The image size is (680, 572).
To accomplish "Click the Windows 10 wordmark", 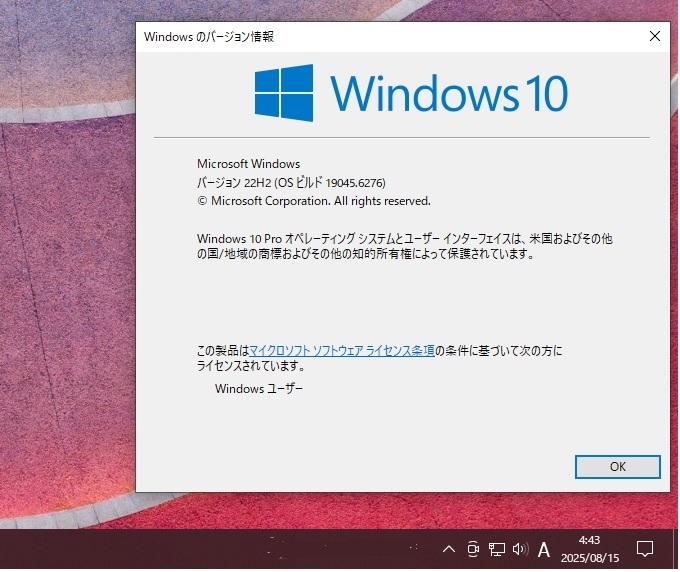I will click(x=449, y=93).
